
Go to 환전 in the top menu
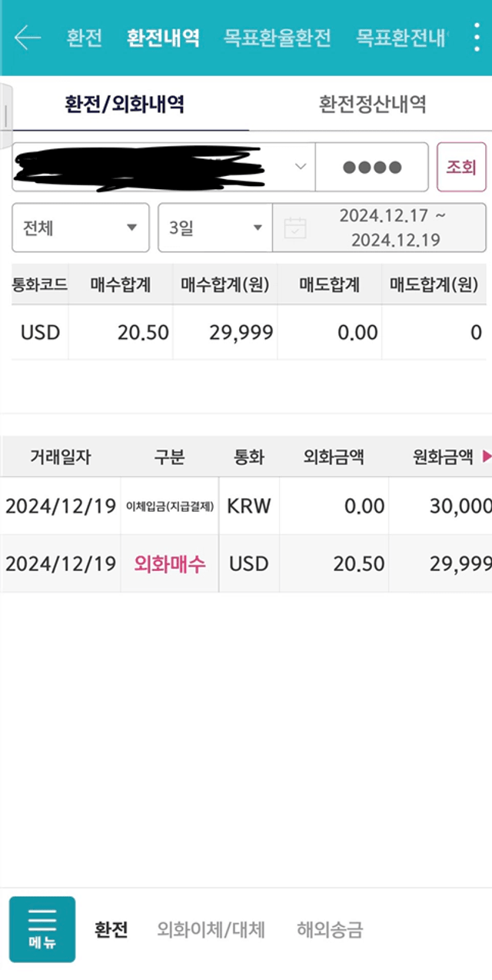84,38
